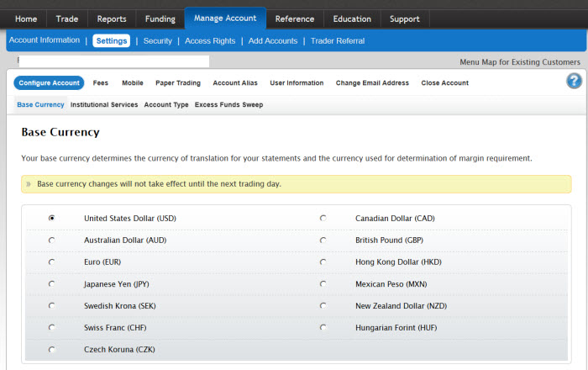The height and width of the screenshot is (370, 588).
Task: Click the Configure Account button
Action: click(x=49, y=83)
